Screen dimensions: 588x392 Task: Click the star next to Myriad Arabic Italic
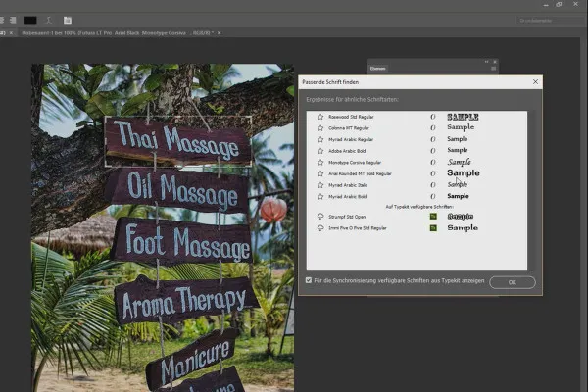(x=320, y=185)
